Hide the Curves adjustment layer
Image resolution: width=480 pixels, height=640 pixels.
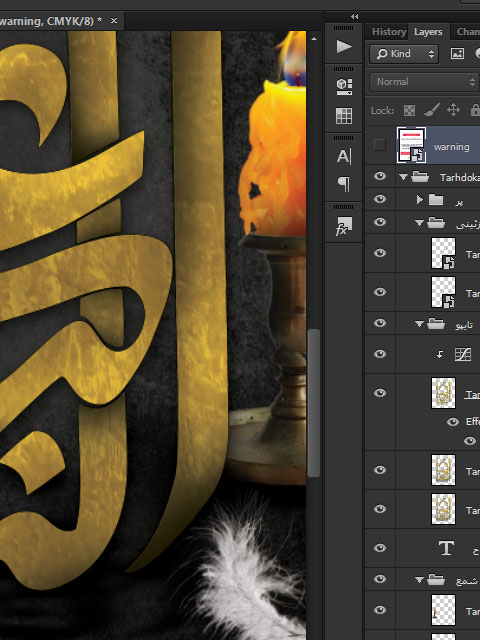(380, 354)
